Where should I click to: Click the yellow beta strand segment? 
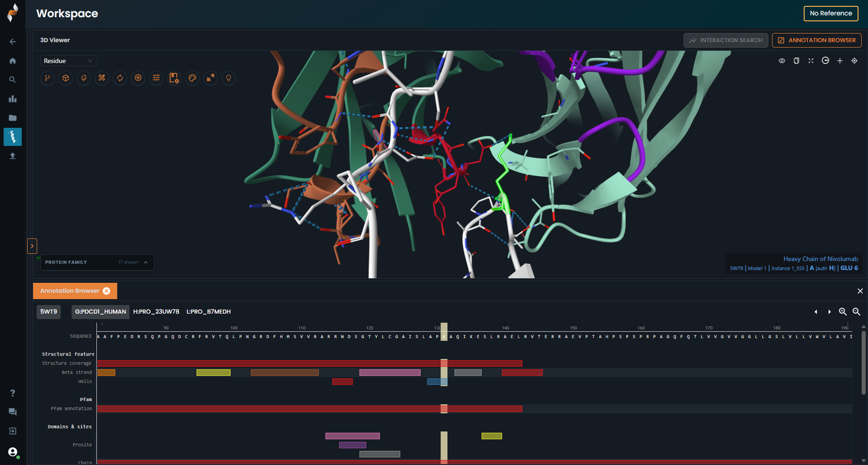point(213,373)
